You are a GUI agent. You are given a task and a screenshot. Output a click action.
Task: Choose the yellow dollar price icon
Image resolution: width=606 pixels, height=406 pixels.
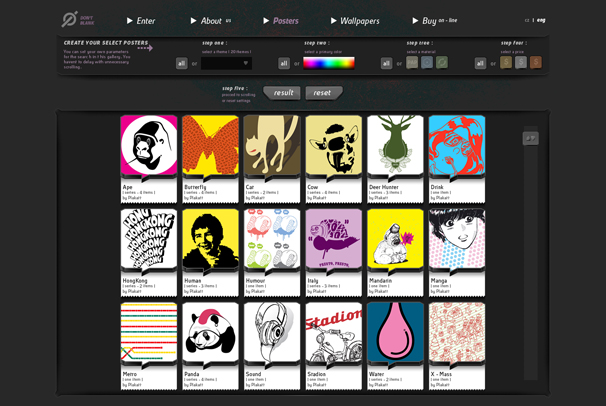coord(506,63)
